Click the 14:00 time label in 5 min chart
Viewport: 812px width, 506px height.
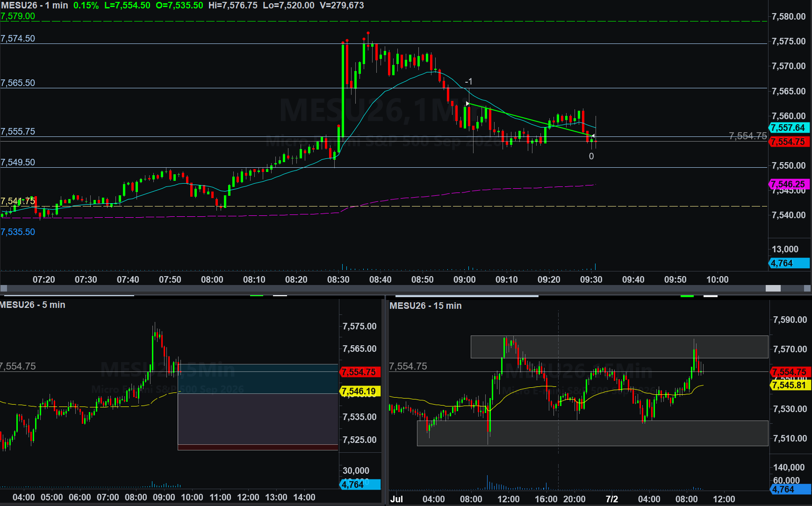click(304, 497)
